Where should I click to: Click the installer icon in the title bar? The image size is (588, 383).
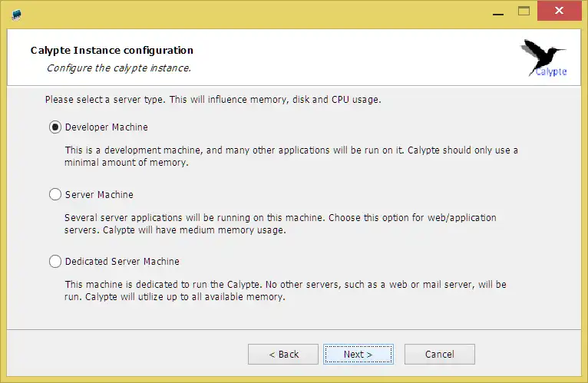click(17, 13)
